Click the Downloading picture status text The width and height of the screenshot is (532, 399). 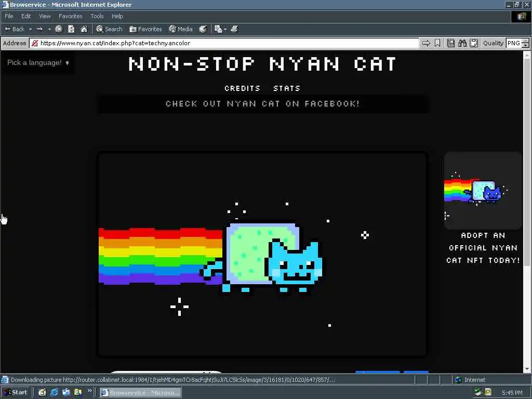pos(173,380)
